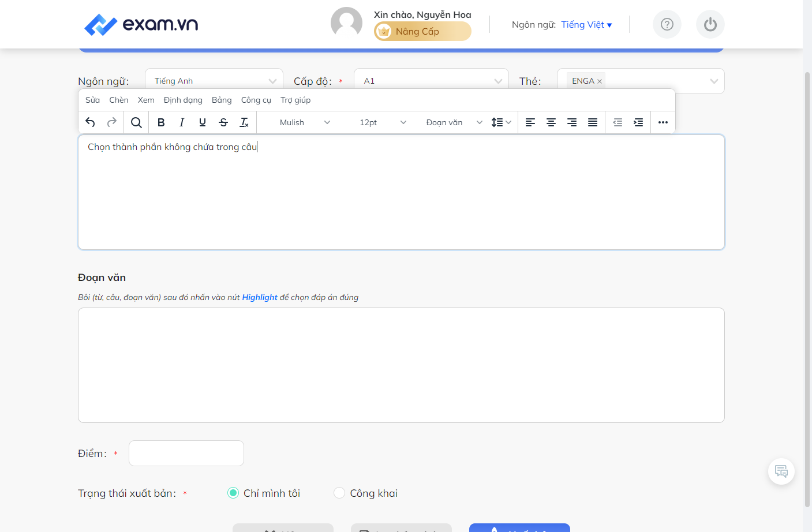Select the Chỉ mình tôi radio option

[233, 493]
